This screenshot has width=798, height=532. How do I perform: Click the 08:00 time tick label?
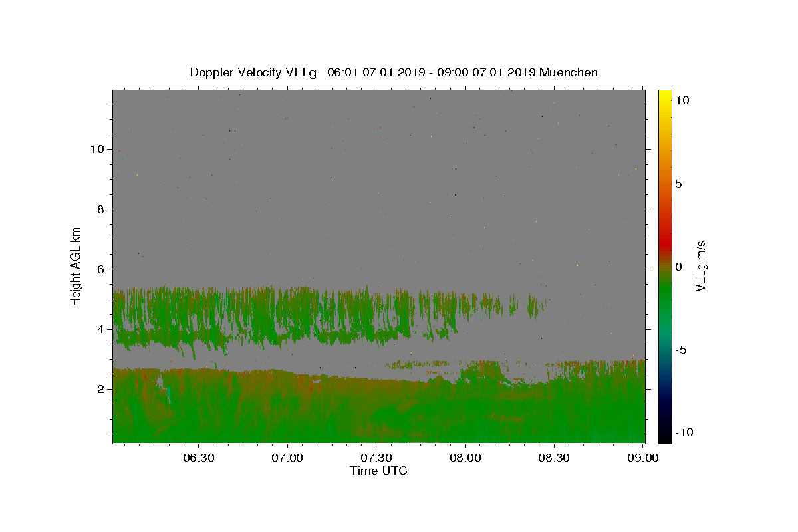(x=465, y=458)
